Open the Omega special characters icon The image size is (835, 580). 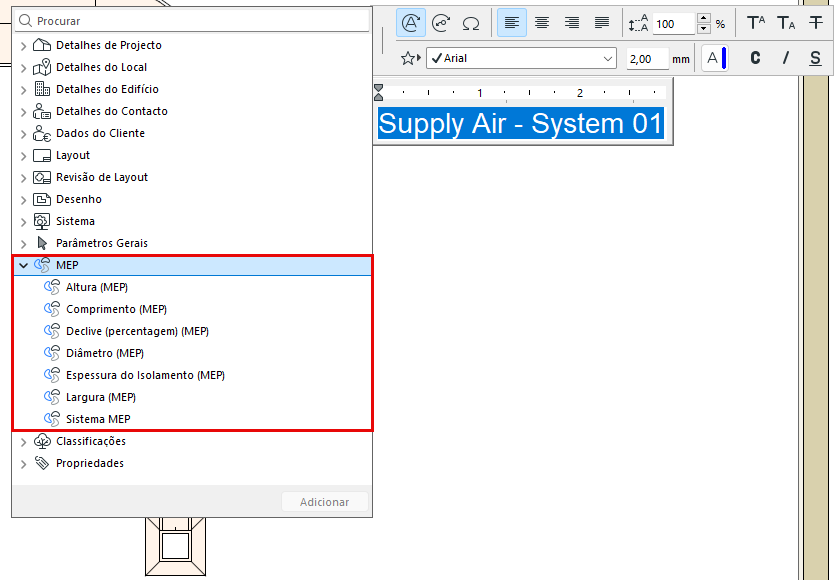pyautogui.click(x=471, y=23)
